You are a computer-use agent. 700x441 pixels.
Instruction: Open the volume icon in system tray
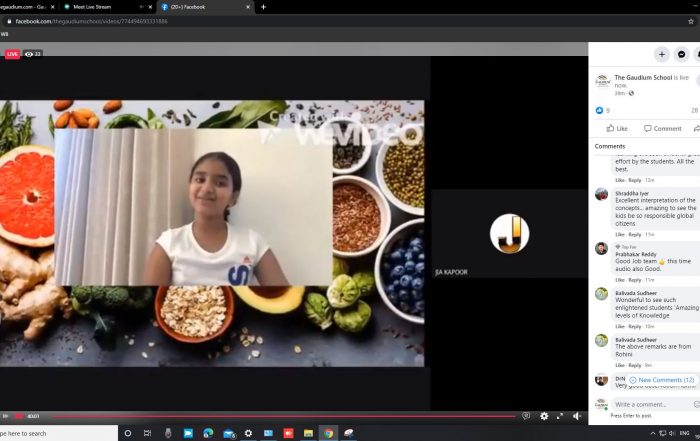672,433
